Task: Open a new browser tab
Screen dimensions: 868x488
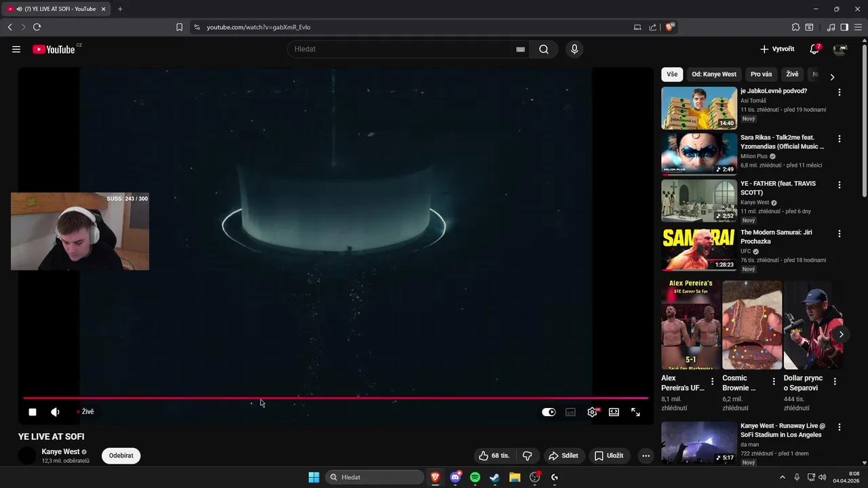Action: click(x=120, y=9)
